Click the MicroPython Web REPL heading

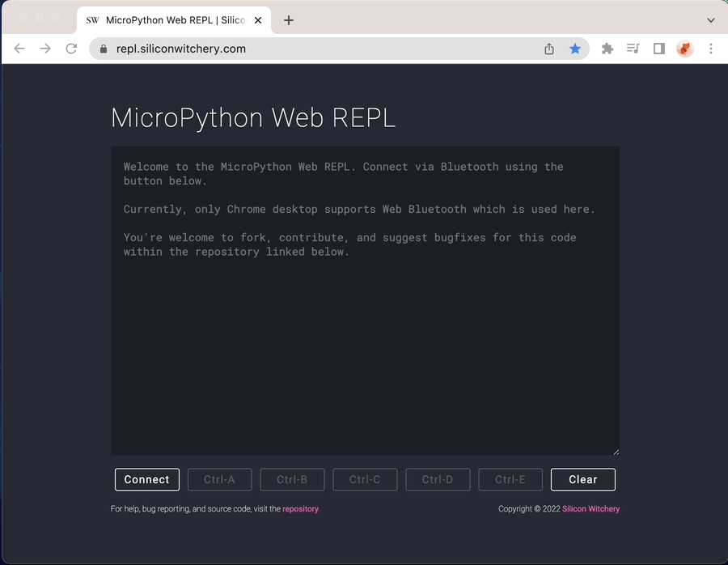tap(253, 117)
